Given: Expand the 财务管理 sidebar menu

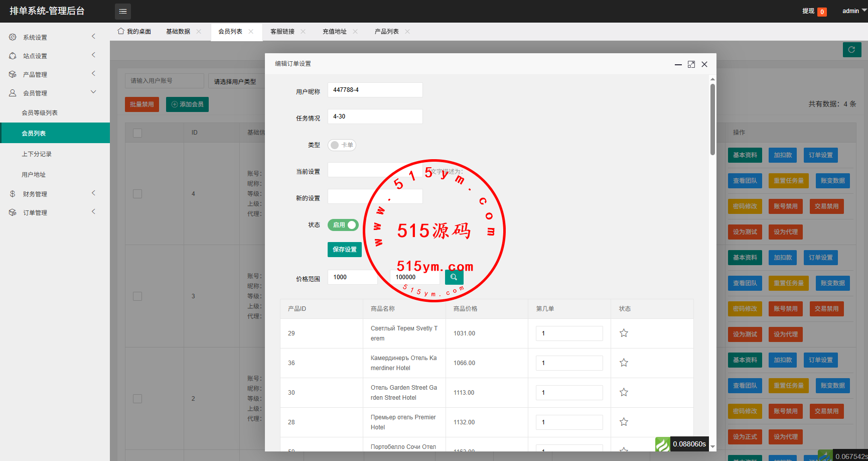Looking at the screenshot, I should point(55,194).
